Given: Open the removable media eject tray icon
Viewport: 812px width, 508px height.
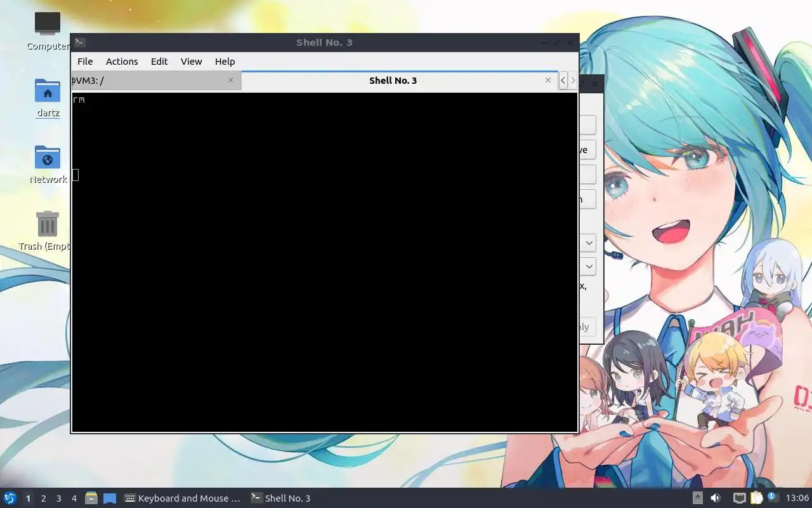Looking at the screenshot, I should [x=698, y=498].
